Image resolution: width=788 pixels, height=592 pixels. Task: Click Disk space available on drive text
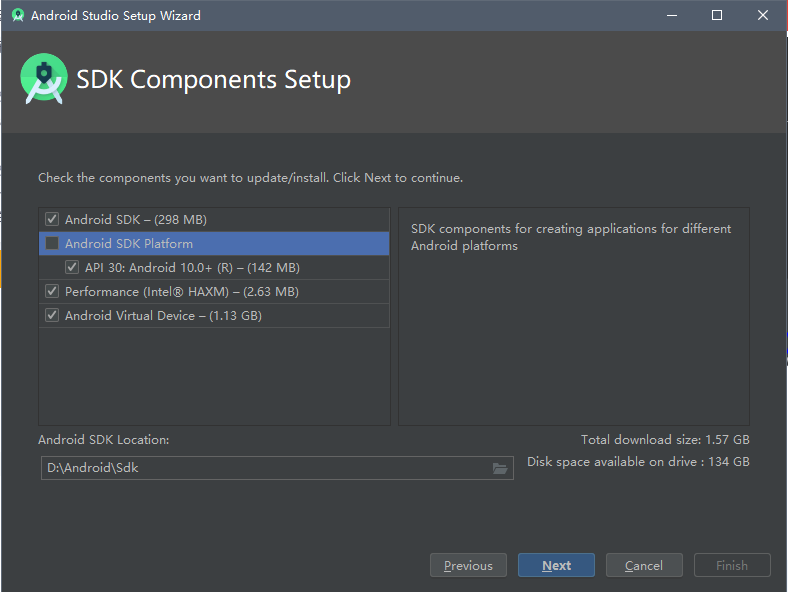pyautogui.click(x=638, y=462)
